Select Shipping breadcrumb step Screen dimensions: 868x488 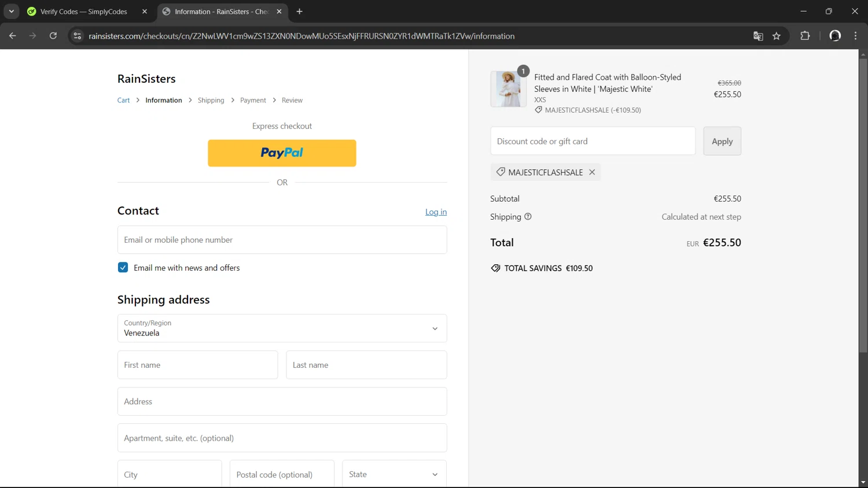pyautogui.click(x=211, y=100)
